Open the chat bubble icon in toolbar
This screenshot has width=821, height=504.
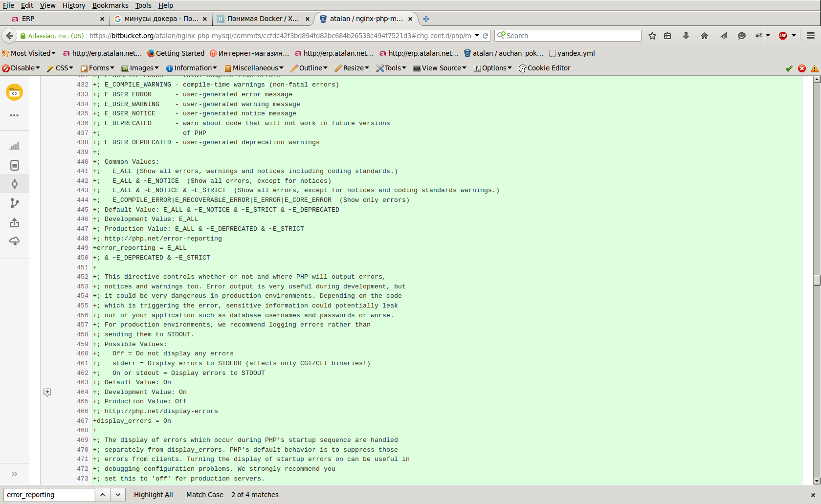point(742,36)
